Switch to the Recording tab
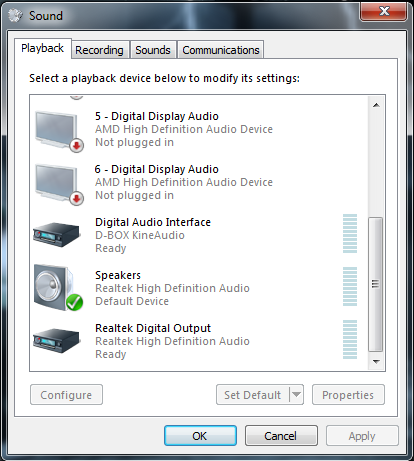This screenshot has height=461, width=414. click(99, 50)
